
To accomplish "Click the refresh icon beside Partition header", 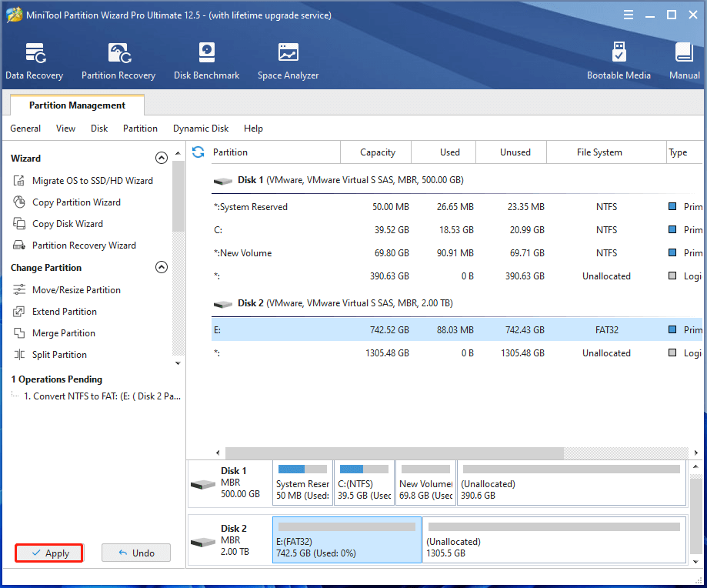I will [x=198, y=152].
